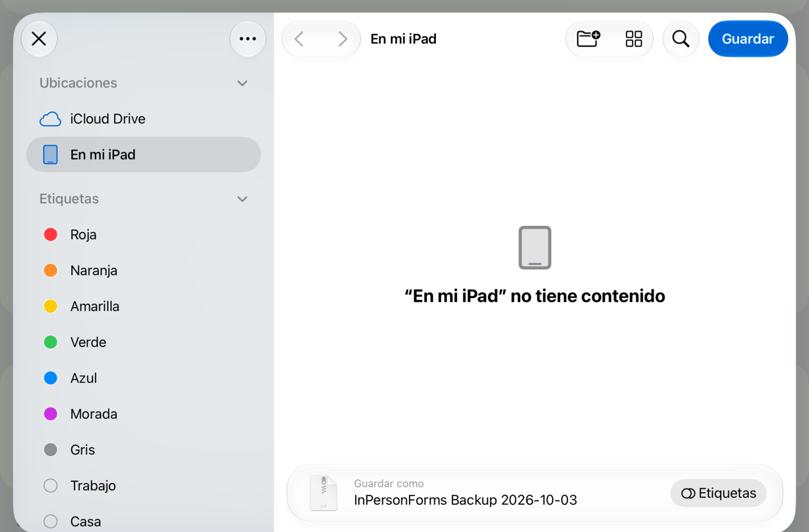Go back with the left chevron
This screenshot has height=532, width=809.
tap(299, 39)
